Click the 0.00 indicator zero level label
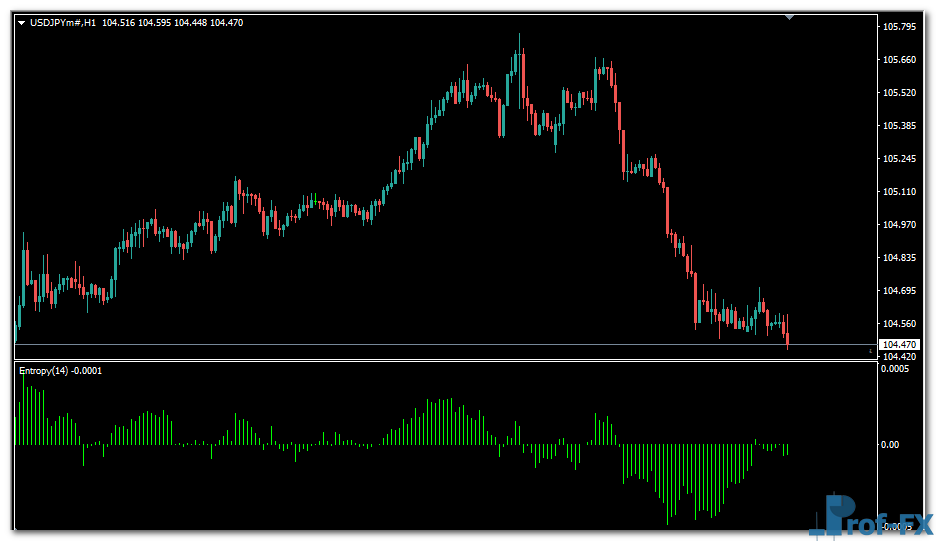The image size is (936, 541). 890,444
